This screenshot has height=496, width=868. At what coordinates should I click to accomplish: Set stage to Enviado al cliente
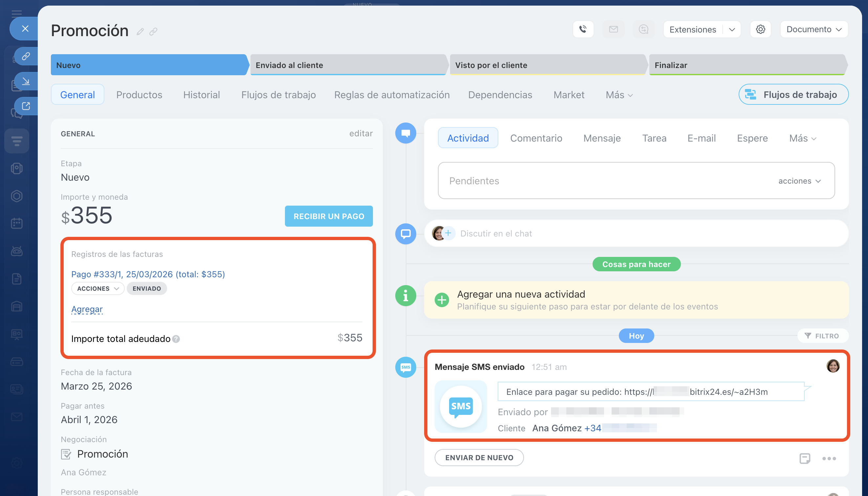coord(347,65)
